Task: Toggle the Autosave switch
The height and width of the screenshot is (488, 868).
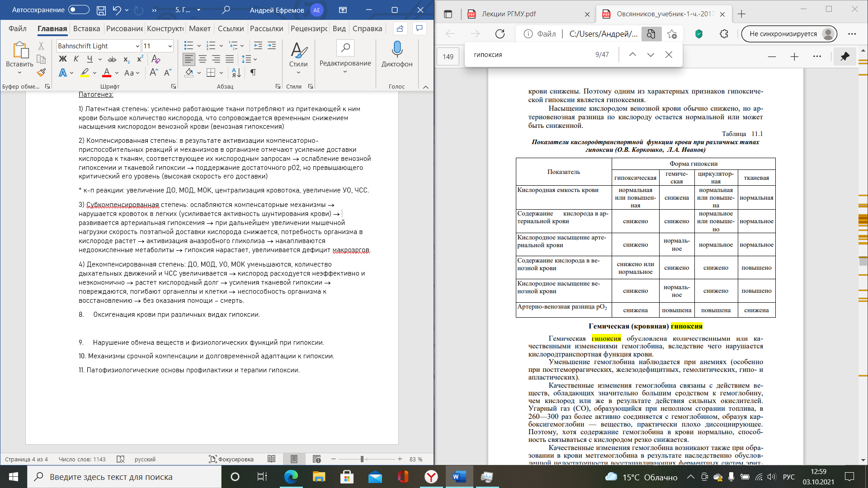Action: pyautogui.click(x=79, y=10)
